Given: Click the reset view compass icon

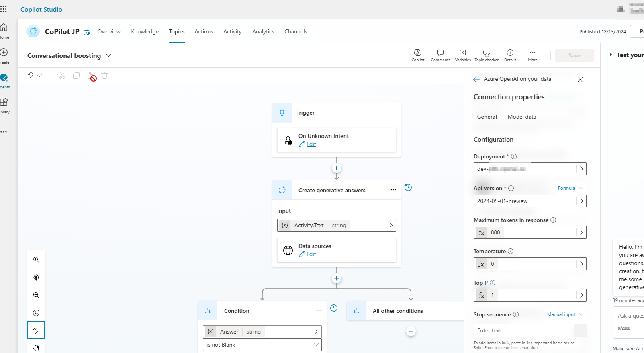Looking at the screenshot, I should point(36,313).
